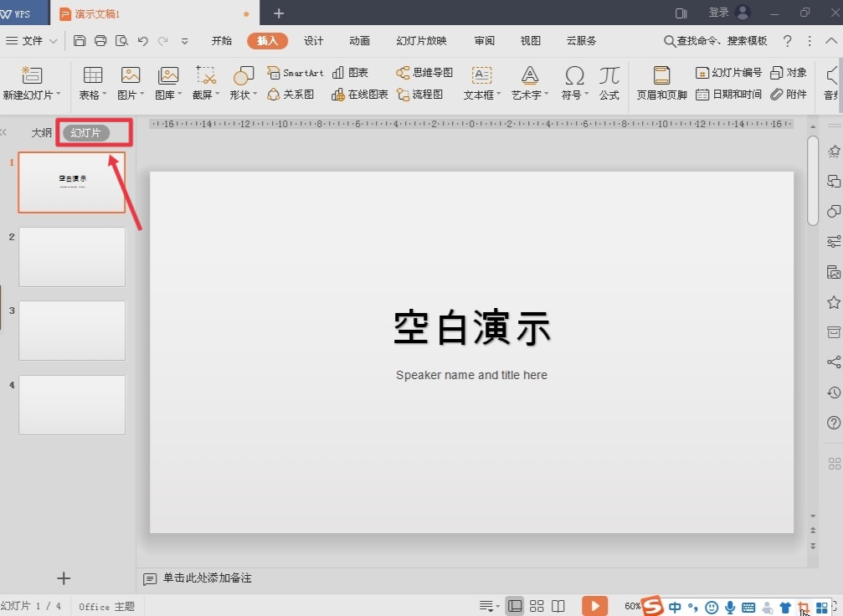Viewport: 843px width, 616px height.
Task: Switch to the 设计 (Design) ribbon tab
Action: [314, 41]
